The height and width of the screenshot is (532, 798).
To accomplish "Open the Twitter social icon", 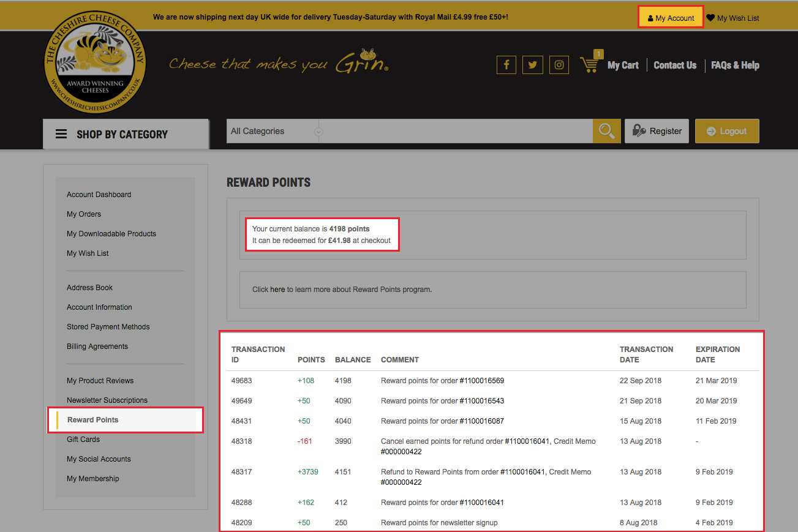I will point(533,65).
